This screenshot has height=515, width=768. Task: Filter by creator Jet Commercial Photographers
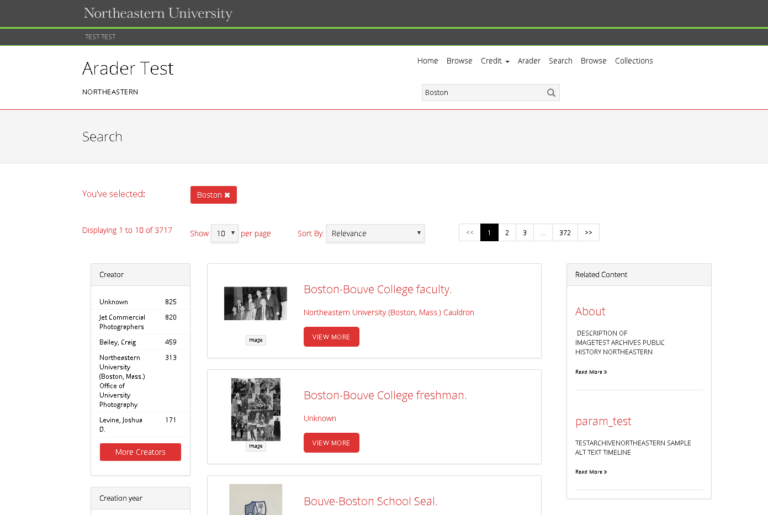(x=121, y=321)
